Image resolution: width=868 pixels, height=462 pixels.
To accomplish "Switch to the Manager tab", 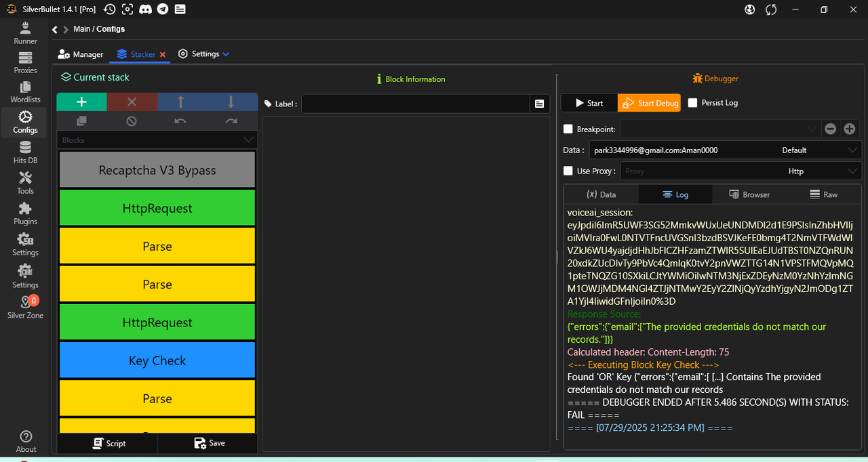I will [x=81, y=54].
